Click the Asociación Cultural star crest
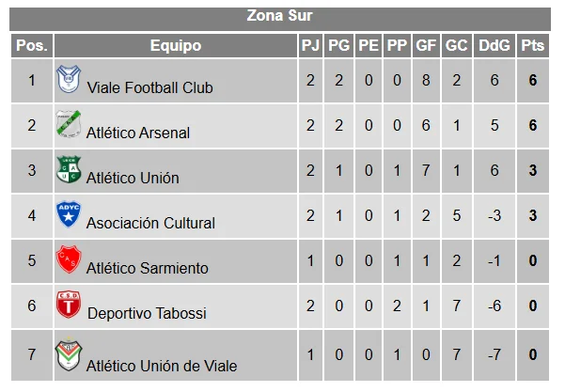The height and width of the screenshot is (392, 565). (x=68, y=216)
